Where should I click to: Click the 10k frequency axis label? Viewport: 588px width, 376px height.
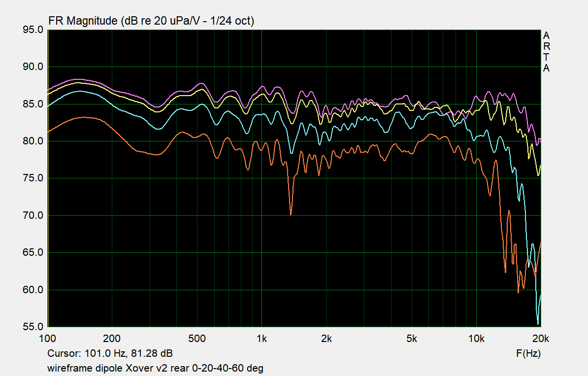click(476, 339)
